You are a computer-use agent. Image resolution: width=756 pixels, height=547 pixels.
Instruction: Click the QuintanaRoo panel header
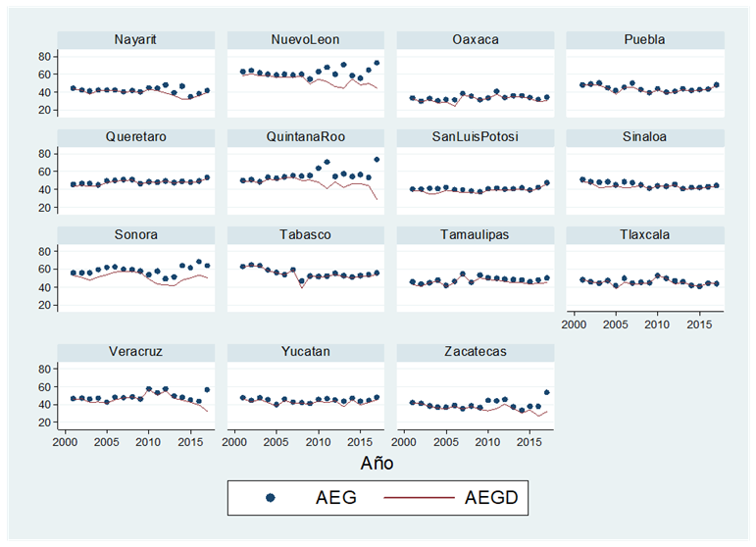306,136
